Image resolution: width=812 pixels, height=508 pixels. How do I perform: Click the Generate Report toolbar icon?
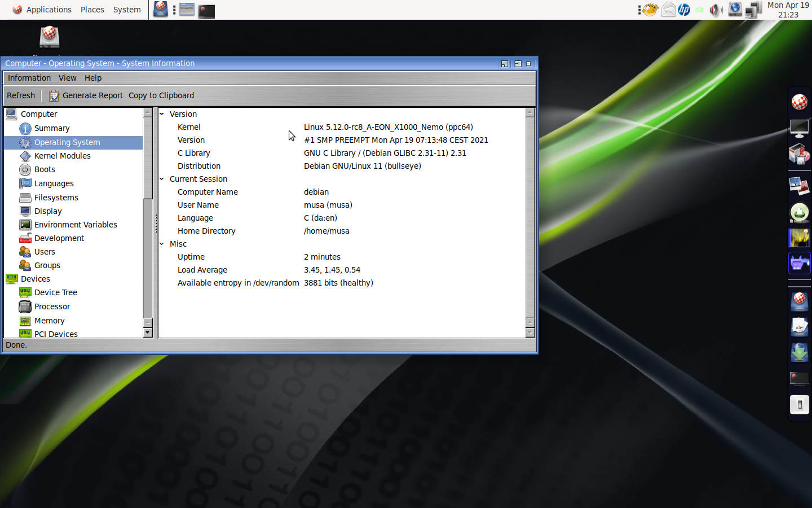54,96
